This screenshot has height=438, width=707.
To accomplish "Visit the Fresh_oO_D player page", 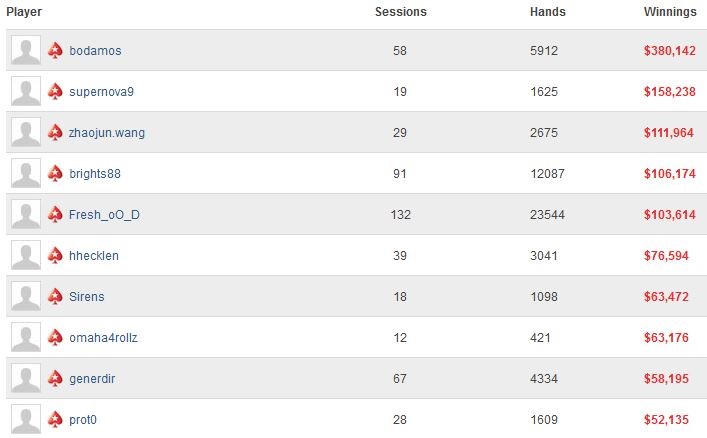I will [x=104, y=215].
